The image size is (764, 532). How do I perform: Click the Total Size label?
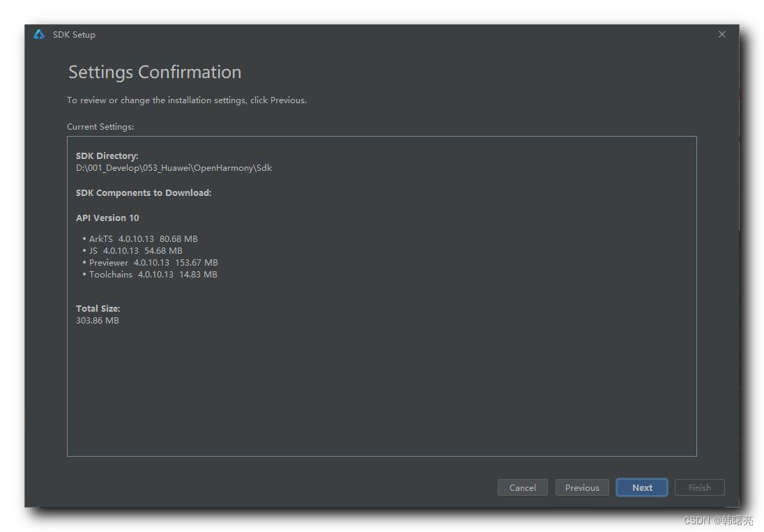[98, 309]
